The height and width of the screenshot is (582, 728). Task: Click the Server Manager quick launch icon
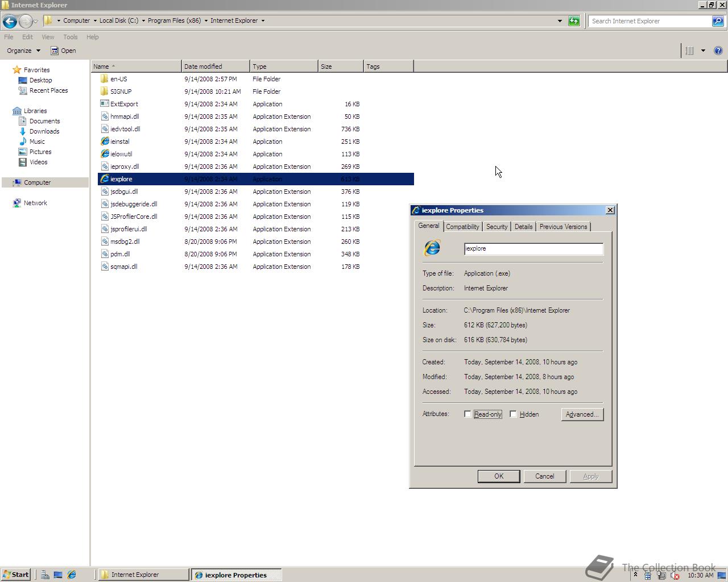tap(44, 575)
